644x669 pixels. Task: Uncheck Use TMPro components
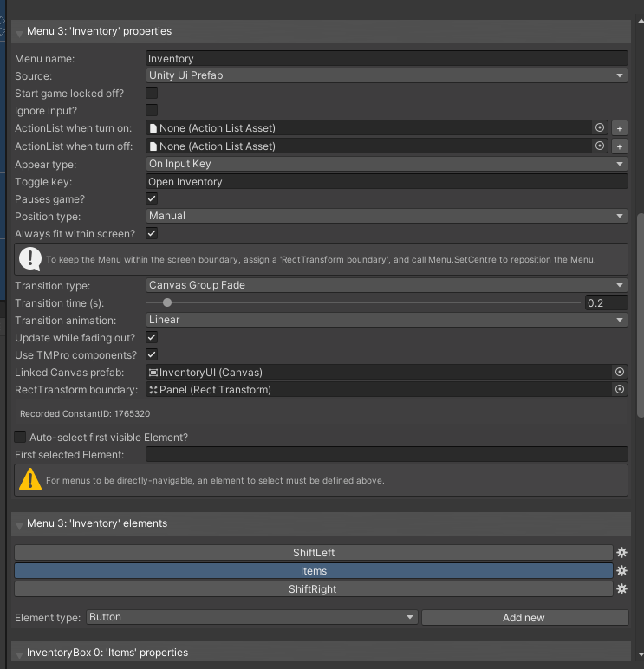click(152, 354)
